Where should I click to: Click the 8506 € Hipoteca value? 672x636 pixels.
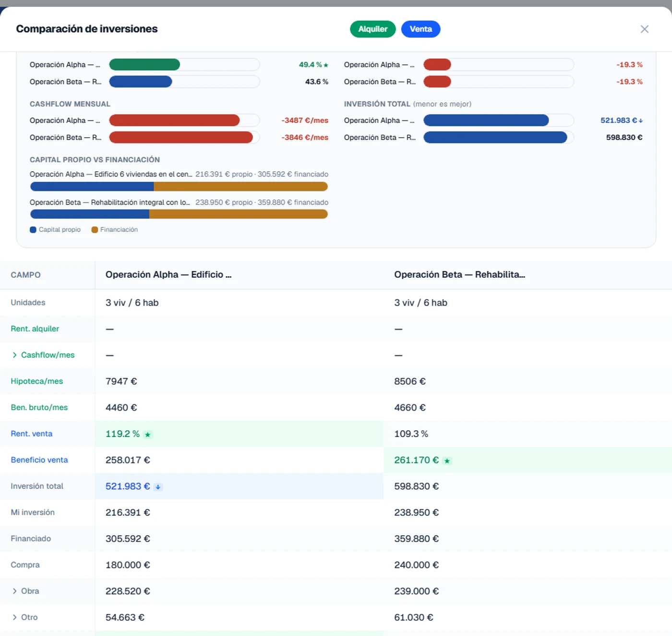409,381
